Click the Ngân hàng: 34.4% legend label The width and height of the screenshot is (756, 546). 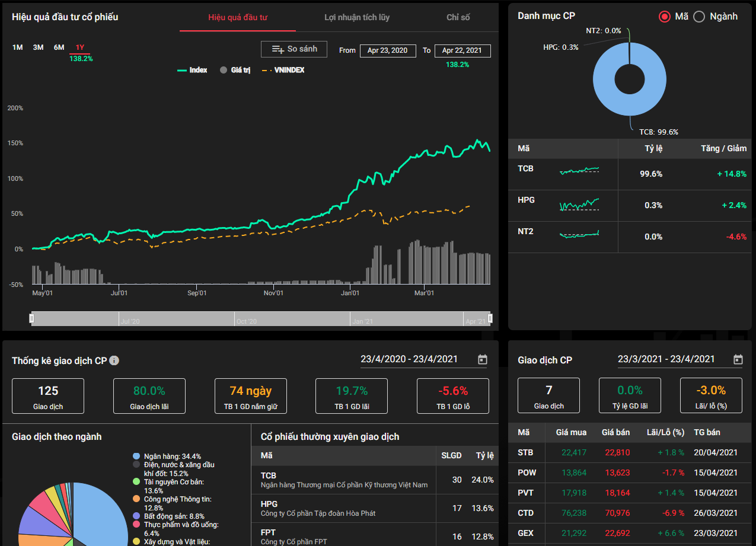click(x=173, y=456)
